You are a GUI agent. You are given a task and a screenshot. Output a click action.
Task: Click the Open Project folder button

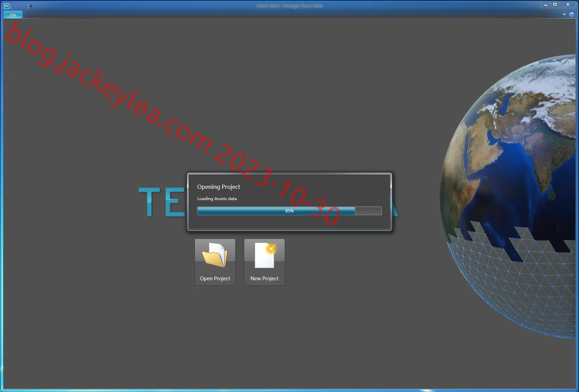pos(215,262)
